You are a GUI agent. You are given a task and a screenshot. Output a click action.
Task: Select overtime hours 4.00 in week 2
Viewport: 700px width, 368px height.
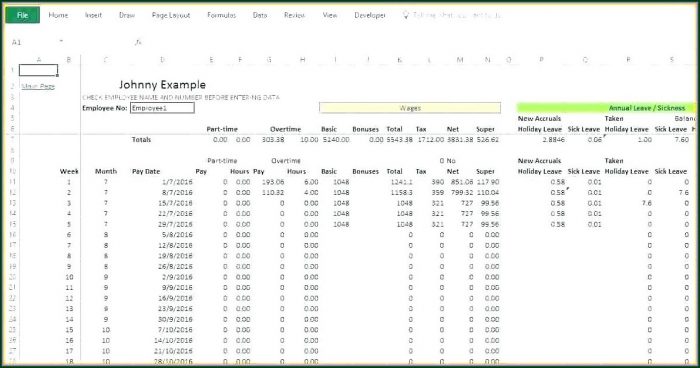(311, 192)
